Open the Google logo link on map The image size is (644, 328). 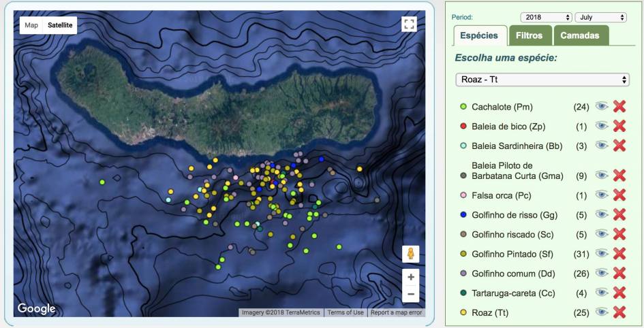36,308
